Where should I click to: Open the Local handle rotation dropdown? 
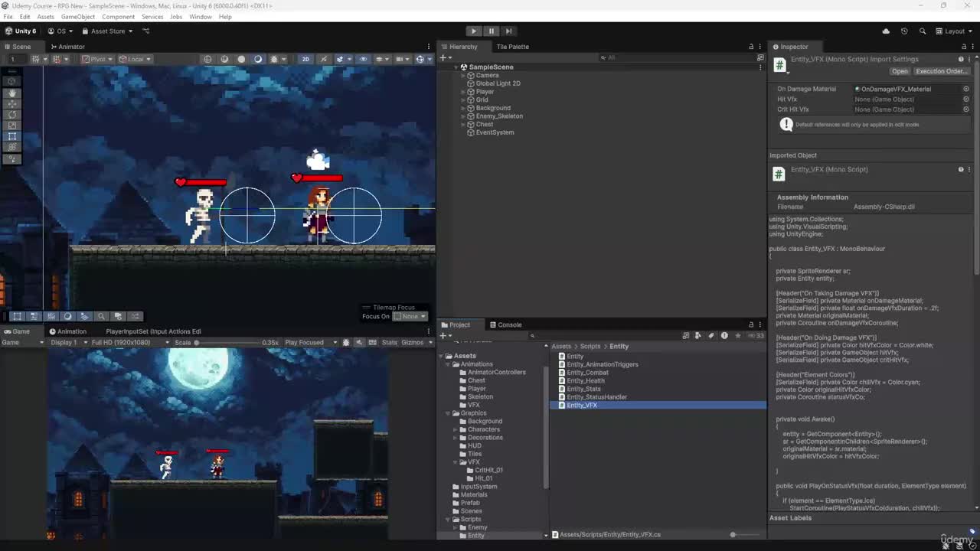click(x=135, y=59)
